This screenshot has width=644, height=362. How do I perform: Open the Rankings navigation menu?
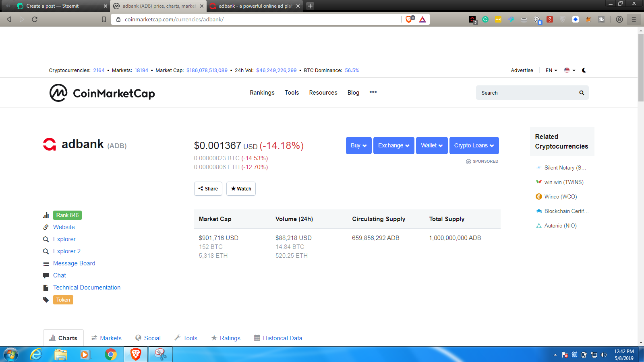262,93
